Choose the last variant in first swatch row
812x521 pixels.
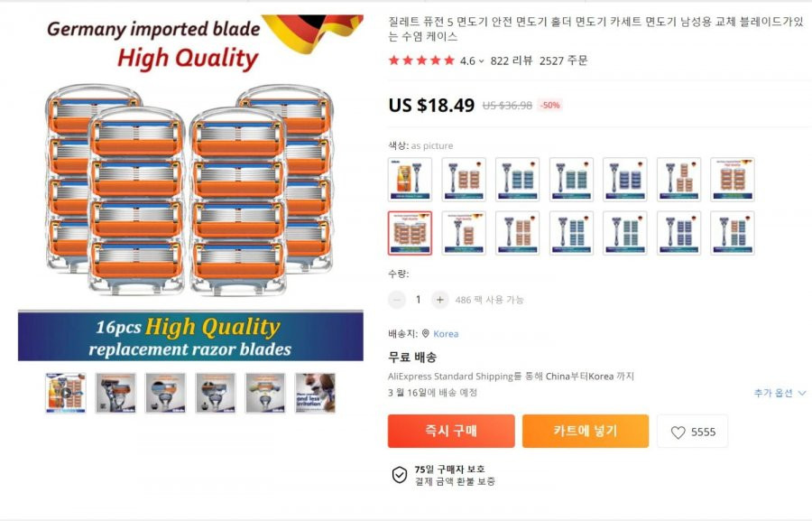733,180
